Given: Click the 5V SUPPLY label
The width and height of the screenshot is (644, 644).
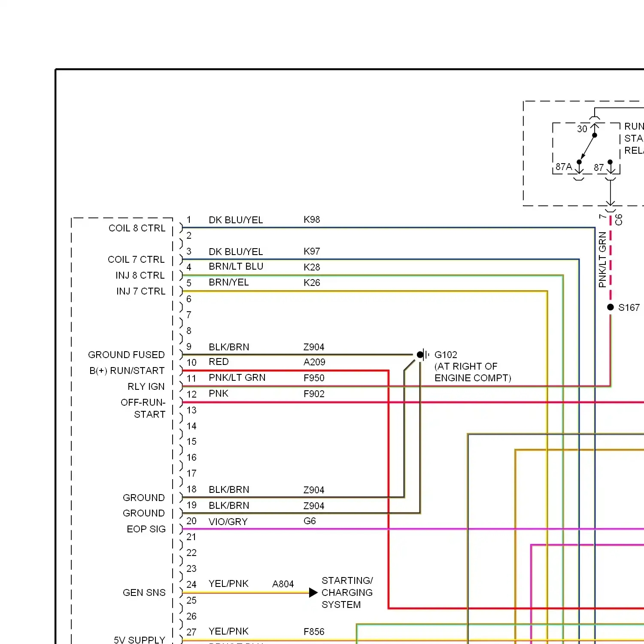Looking at the screenshot, I should coord(140,640).
